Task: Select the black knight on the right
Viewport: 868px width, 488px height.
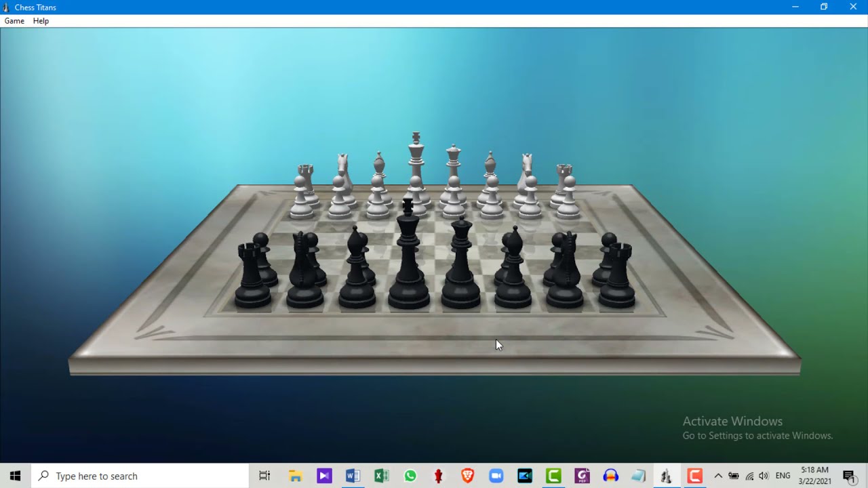Action: [565, 271]
